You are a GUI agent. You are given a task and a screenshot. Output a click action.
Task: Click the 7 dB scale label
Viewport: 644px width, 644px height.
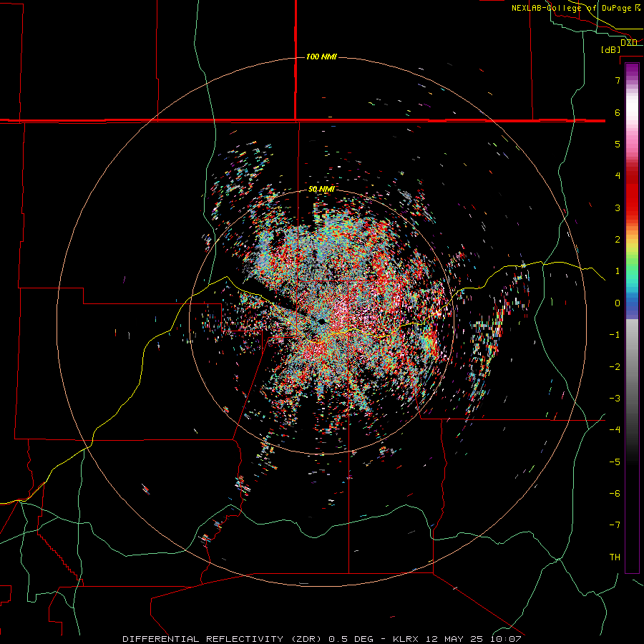point(618,80)
